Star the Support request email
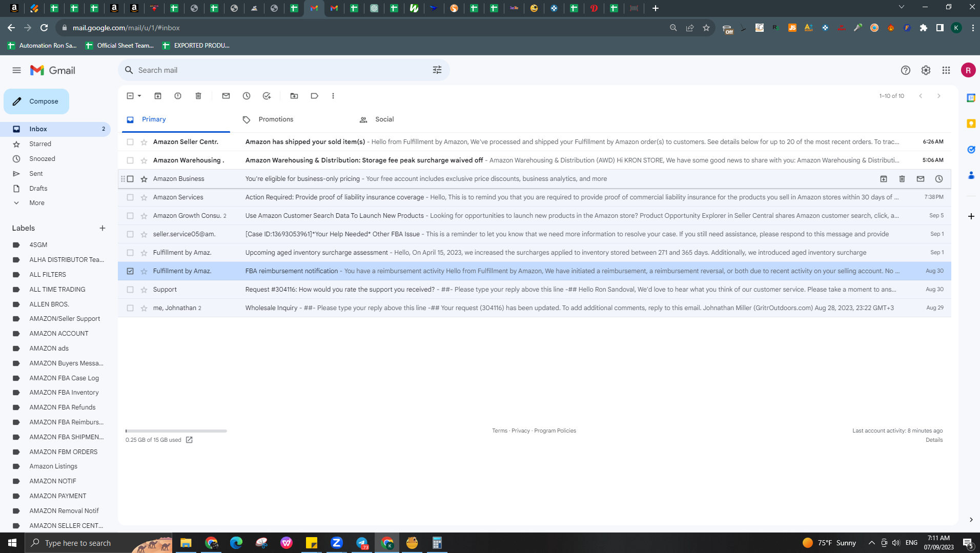 pos(144,290)
